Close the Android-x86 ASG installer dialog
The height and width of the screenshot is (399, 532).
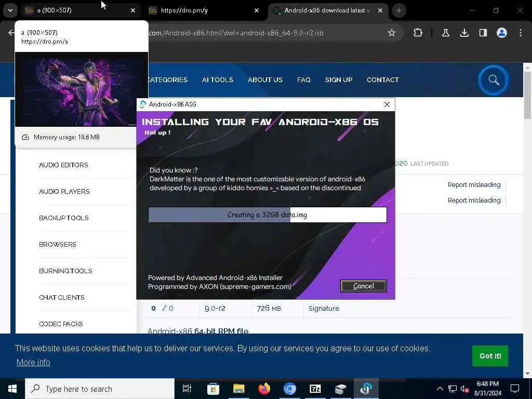coord(387,104)
